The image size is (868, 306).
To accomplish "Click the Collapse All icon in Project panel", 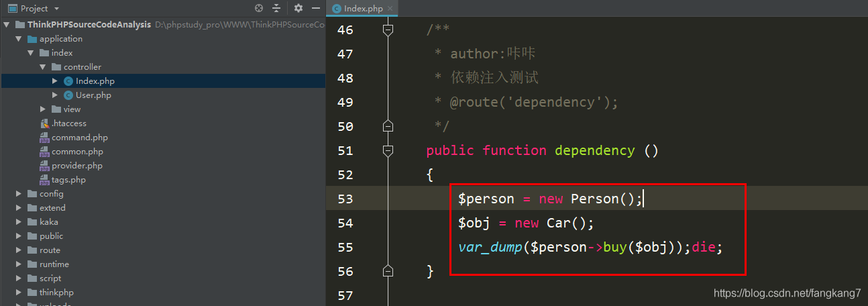I will 276,9.
